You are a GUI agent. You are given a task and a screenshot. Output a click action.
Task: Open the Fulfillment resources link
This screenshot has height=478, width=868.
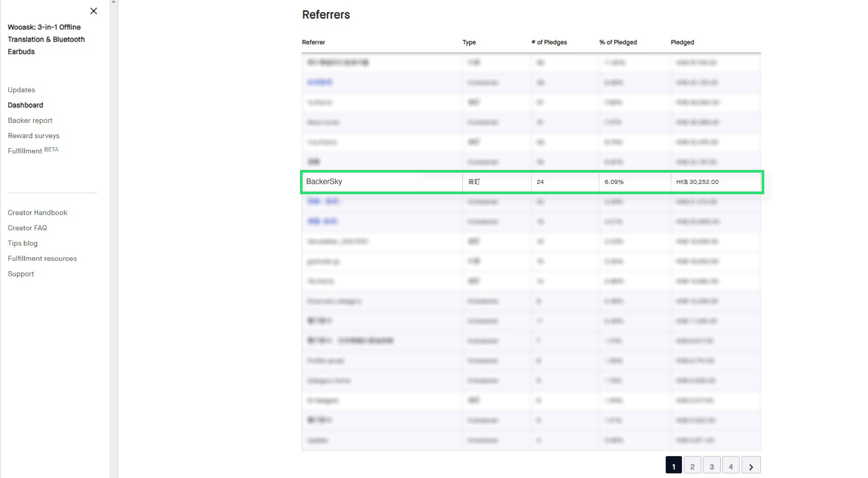coord(42,258)
